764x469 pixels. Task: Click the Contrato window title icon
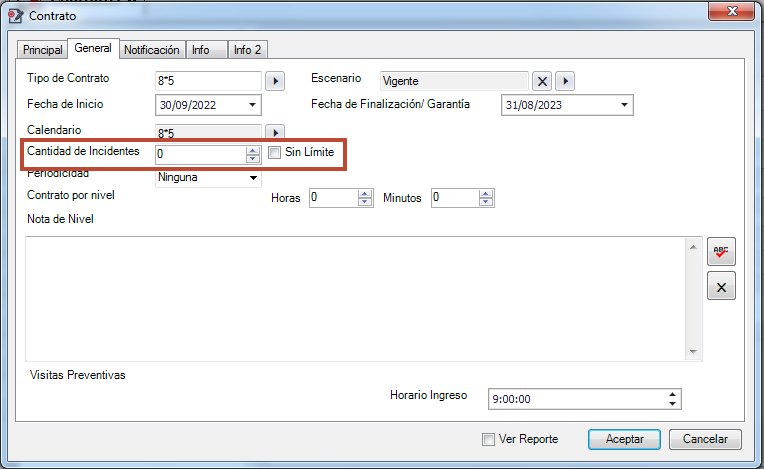[x=15, y=16]
